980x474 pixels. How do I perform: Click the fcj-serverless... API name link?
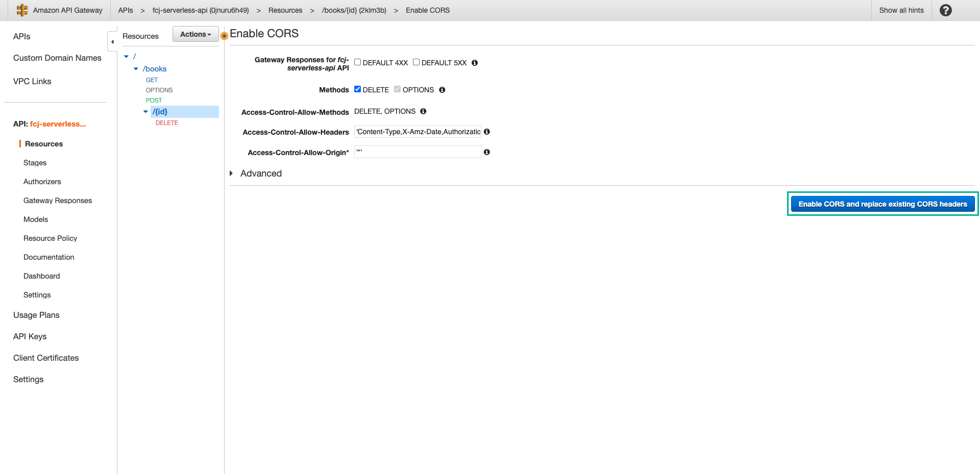58,124
